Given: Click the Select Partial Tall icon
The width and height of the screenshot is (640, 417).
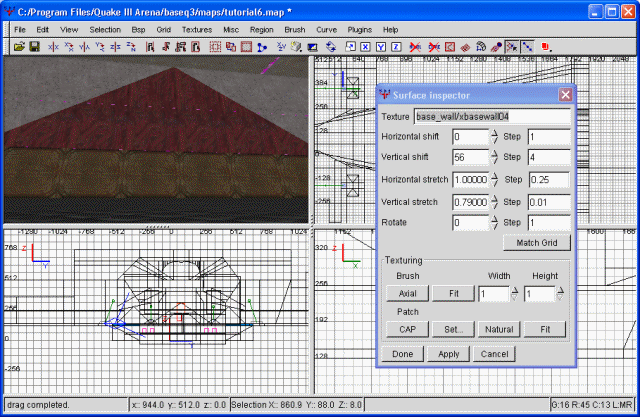Looking at the screenshot, I should tap(181, 47).
